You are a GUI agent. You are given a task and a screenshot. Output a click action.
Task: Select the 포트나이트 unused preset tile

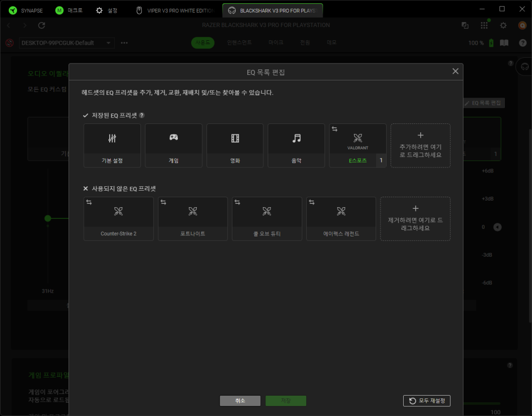coord(193,218)
